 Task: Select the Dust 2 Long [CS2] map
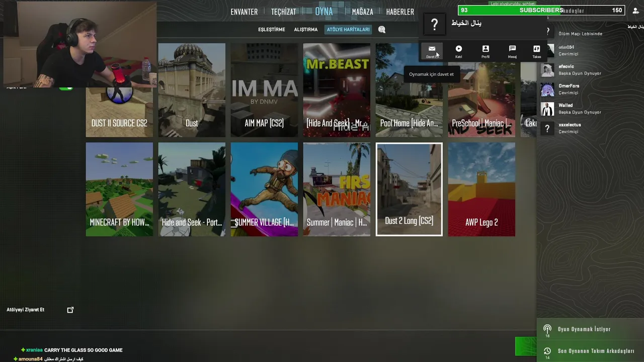[409, 190]
